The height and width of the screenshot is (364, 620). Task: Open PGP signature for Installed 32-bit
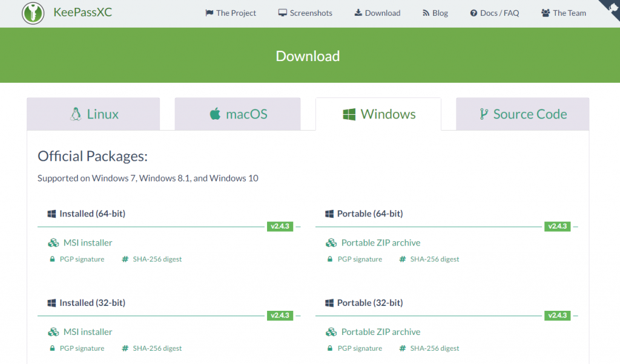click(x=82, y=349)
